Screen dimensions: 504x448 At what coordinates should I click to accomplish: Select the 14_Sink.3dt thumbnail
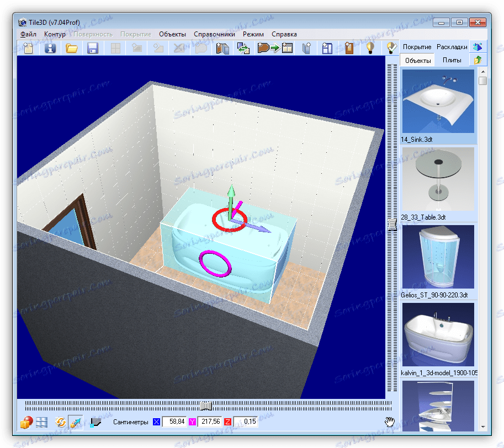pyautogui.click(x=438, y=101)
